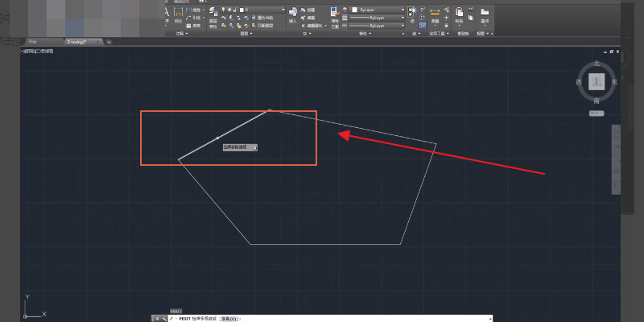
Task: Rotate view to East on ViewCube
Action: pyautogui.click(x=614, y=82)
